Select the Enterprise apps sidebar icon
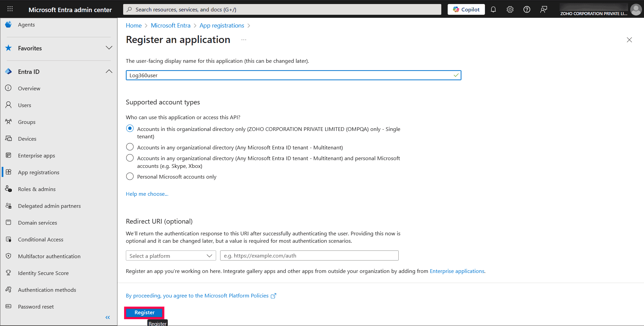The image size is (644, 326). (8, 155)
